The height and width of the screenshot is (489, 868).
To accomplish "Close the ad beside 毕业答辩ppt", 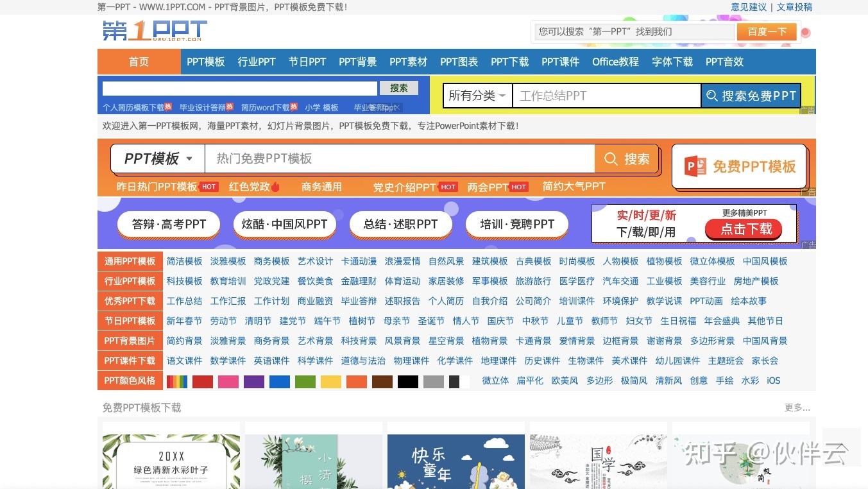I will point(397,108).
